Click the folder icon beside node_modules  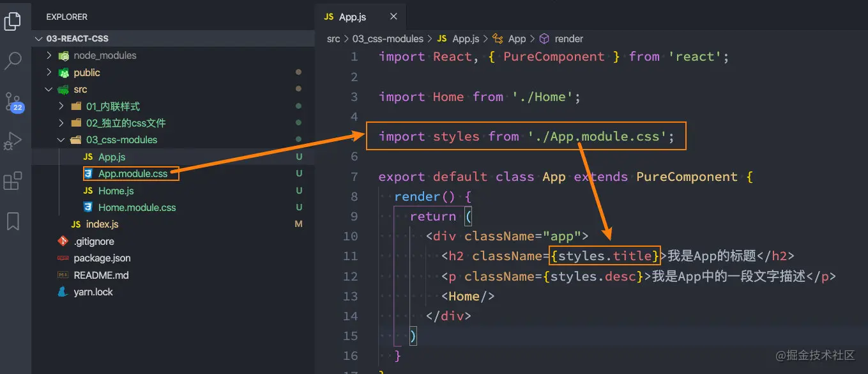(x=63, y=56)
